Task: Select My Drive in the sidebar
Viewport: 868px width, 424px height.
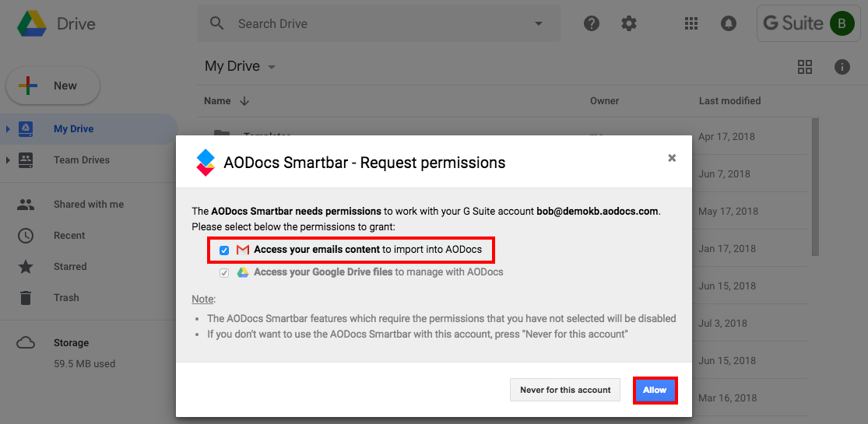Action: [74, 129]
